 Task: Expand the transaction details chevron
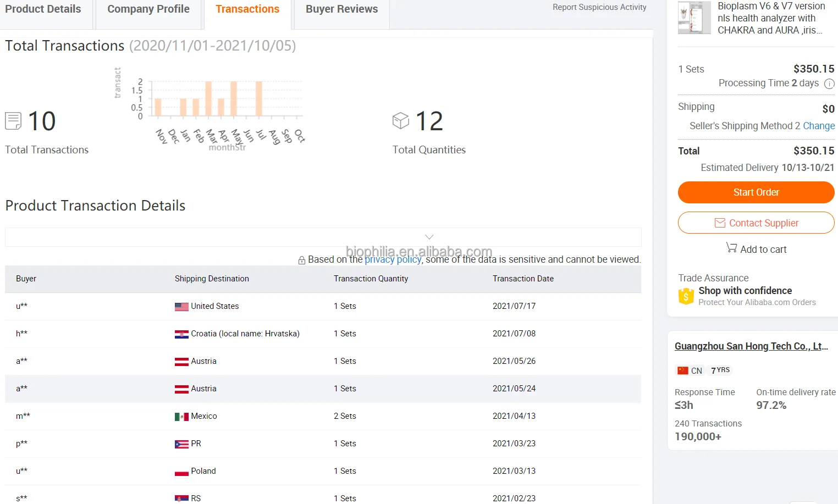(429, 237)
